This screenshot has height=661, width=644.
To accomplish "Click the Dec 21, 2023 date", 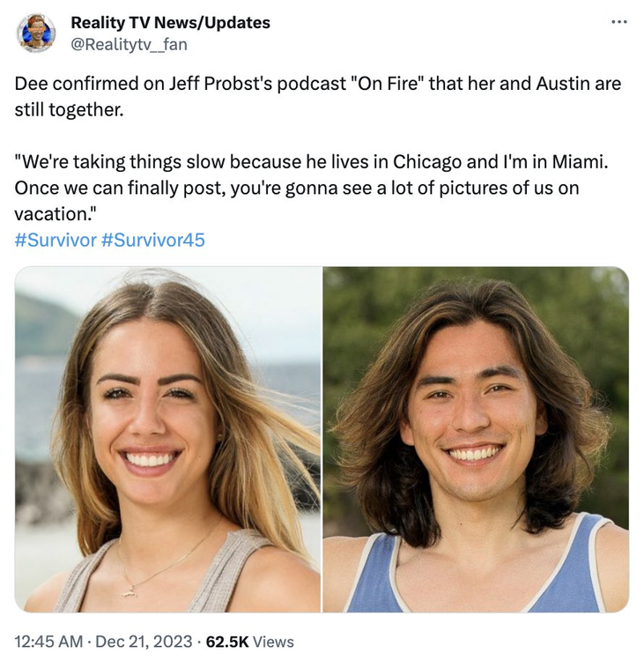I will tap(144, 642).
